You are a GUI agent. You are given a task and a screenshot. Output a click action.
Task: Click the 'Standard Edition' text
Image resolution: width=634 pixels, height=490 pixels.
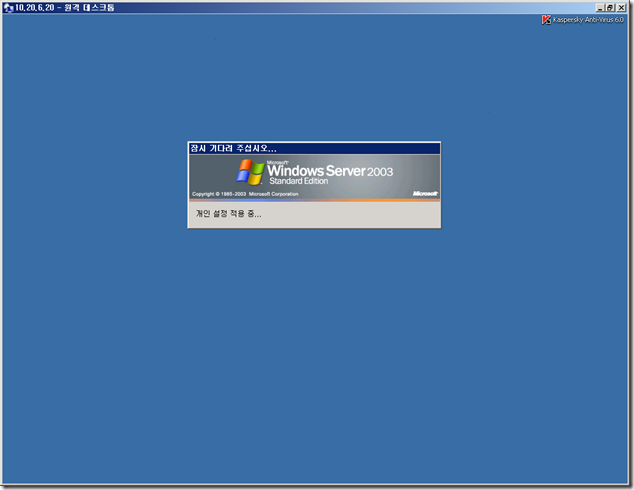[x=298, y=181]
